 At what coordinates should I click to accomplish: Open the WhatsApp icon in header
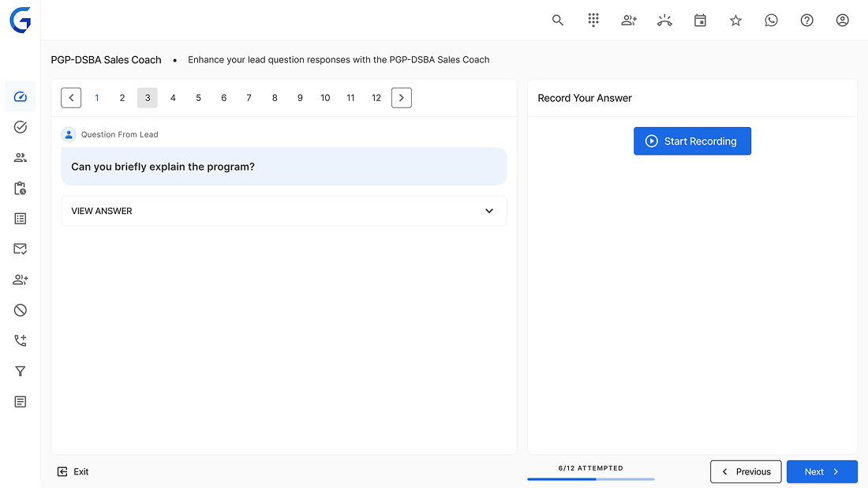(x=771, y=21)
